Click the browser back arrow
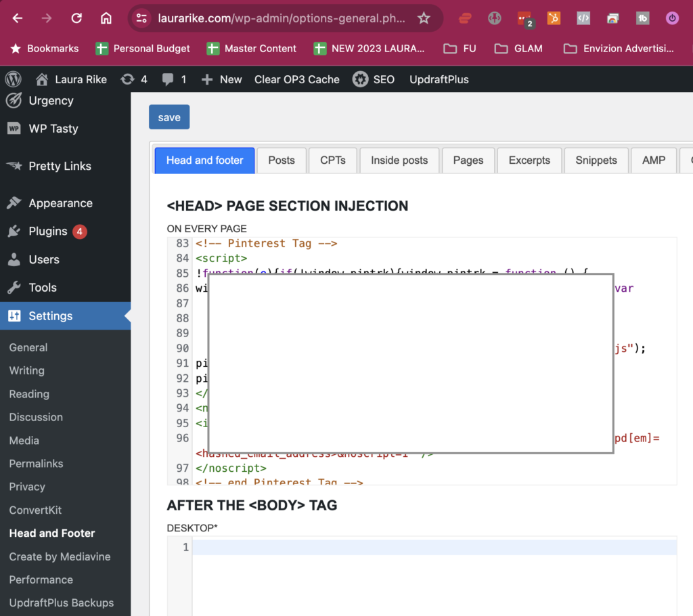The image size is (693, 616). (18, 18)
